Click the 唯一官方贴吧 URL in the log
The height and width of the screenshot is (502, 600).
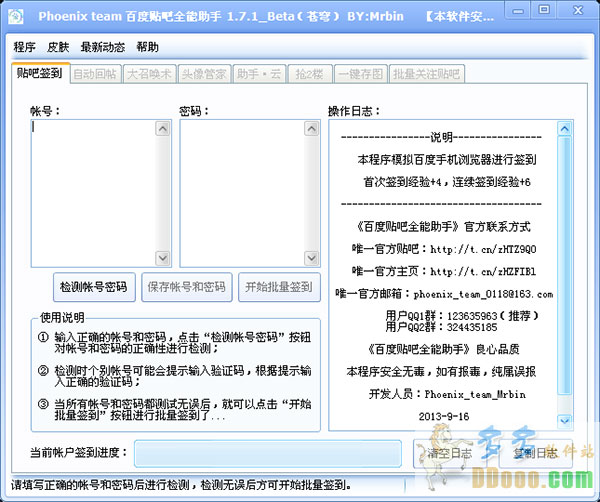coord(483,249)
